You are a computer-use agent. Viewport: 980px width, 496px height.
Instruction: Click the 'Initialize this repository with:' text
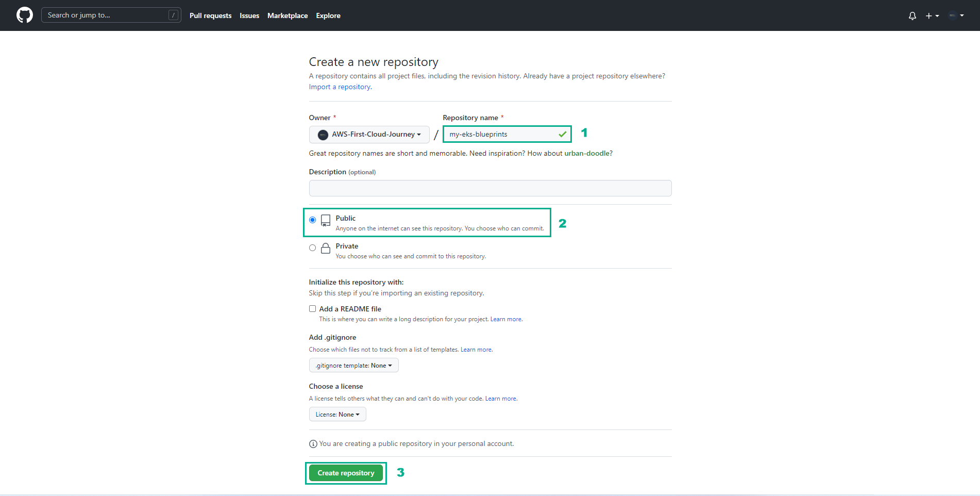pyautogui.click(x=356, y=282)
